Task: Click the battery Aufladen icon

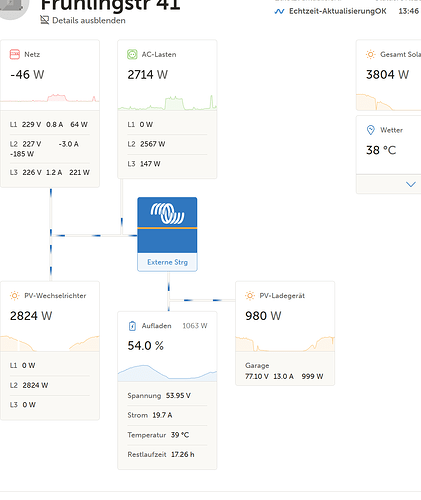Action: pos(132,326)
